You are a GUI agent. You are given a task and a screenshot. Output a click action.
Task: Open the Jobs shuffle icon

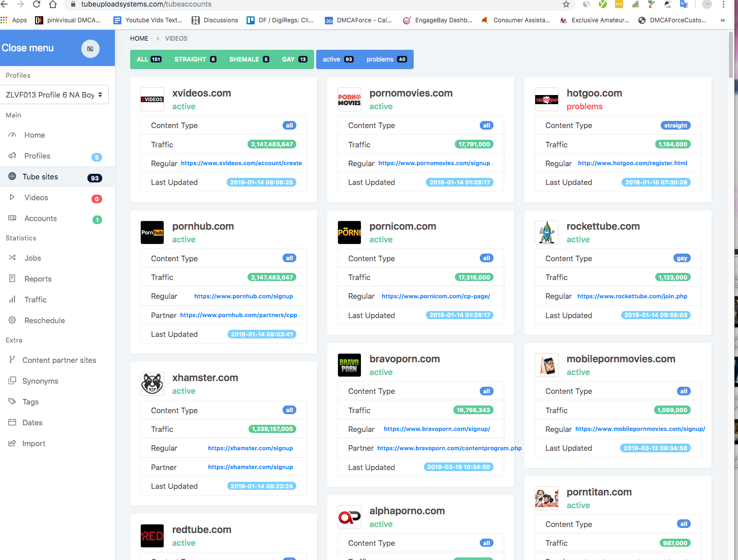point(12,258)
